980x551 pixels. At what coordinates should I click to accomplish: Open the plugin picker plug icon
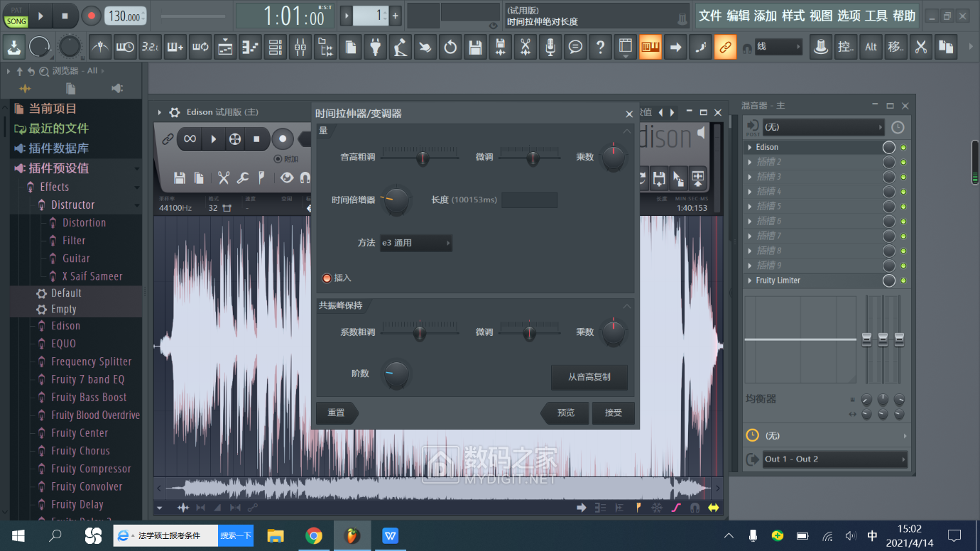click(x=376, y=48)
